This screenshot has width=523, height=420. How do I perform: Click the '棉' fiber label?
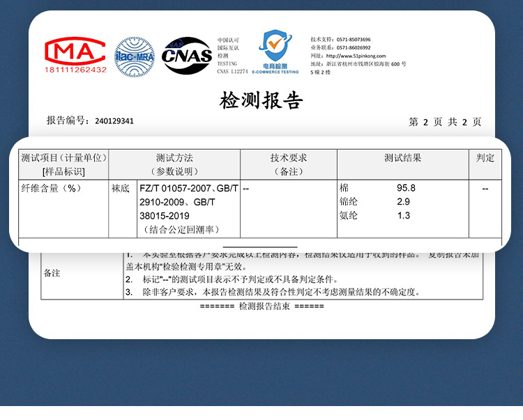pos(344,188)
